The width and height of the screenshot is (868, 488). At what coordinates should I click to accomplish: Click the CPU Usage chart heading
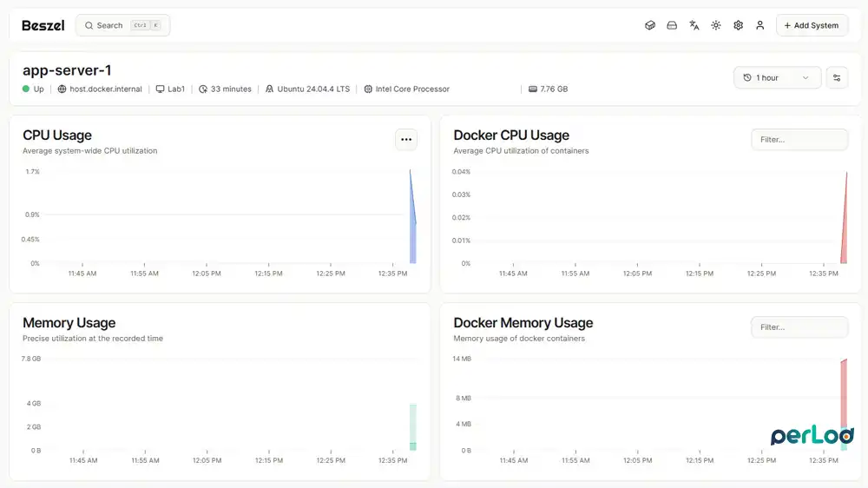coord(57,135)
